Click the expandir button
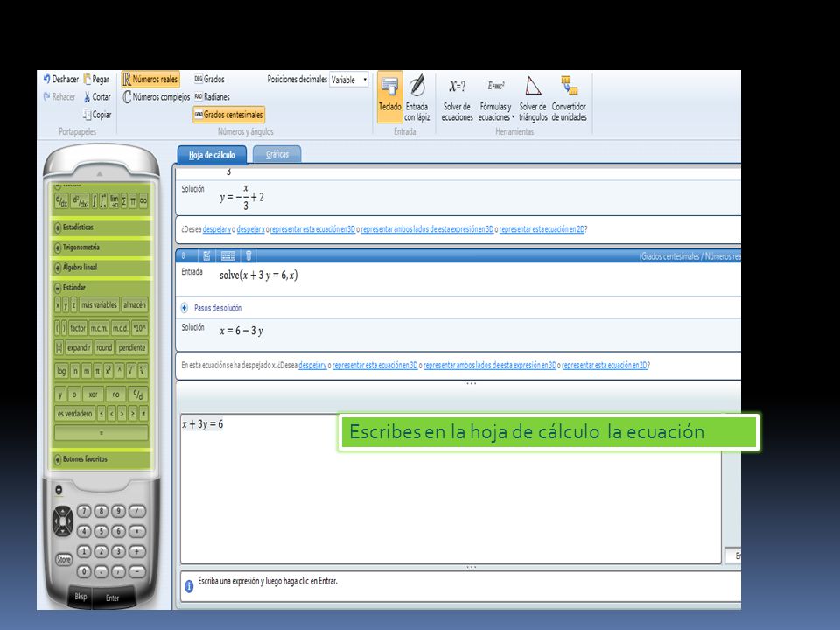Image resolution: width=840 pixels, height=630 pixels. tap(79, 347)
